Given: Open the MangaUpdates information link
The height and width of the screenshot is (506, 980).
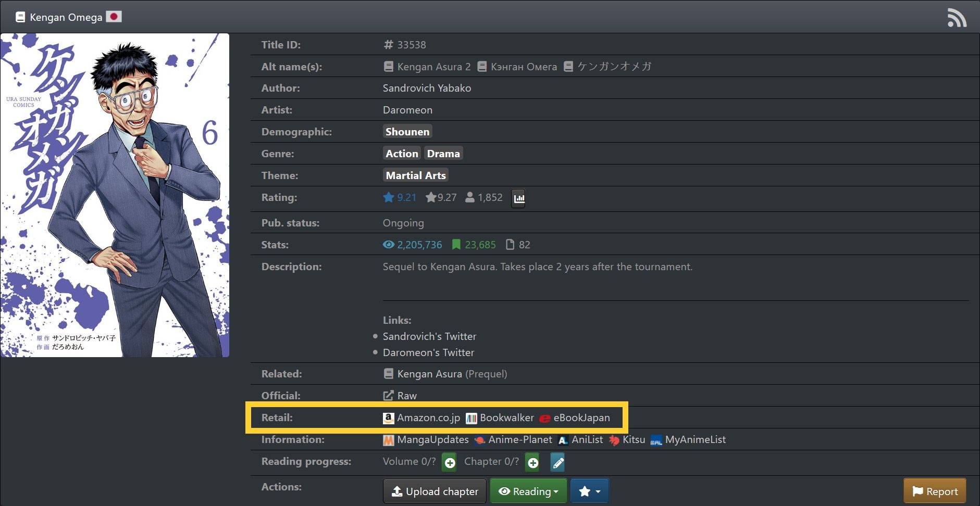Looking at the screenshot, I should [432, 440].
